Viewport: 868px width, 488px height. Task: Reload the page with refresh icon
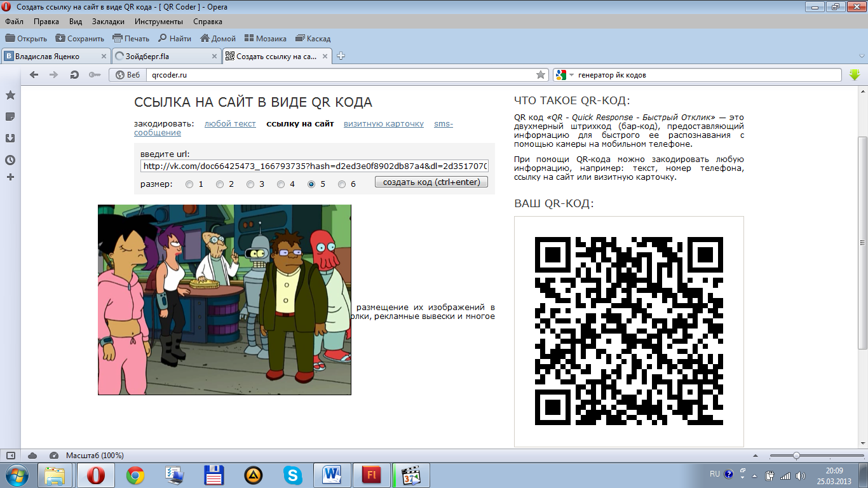pos(74,74)
